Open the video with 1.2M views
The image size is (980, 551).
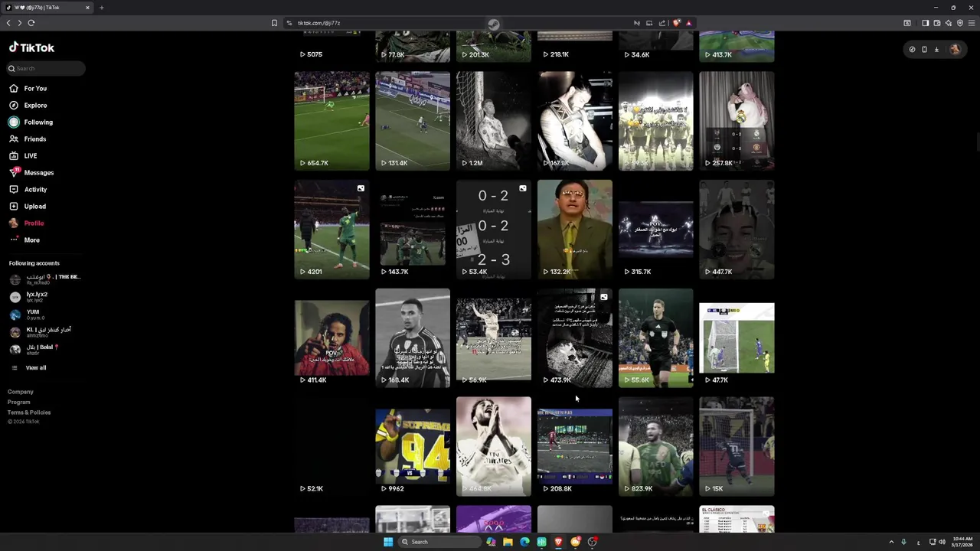pos(494,121)
